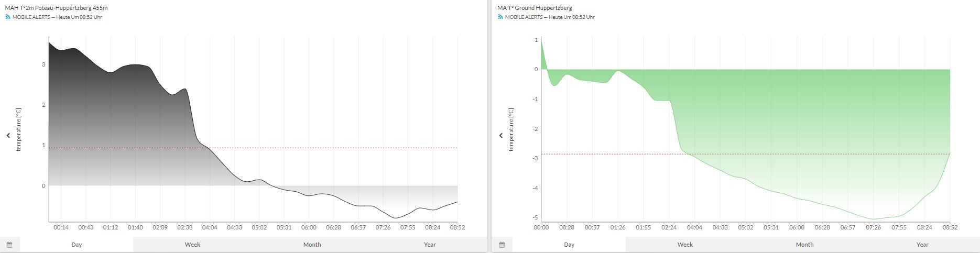Click 07:26 time marker on left chart axis
The width and height of the screenshot is (980, 253).
point(383,227)
